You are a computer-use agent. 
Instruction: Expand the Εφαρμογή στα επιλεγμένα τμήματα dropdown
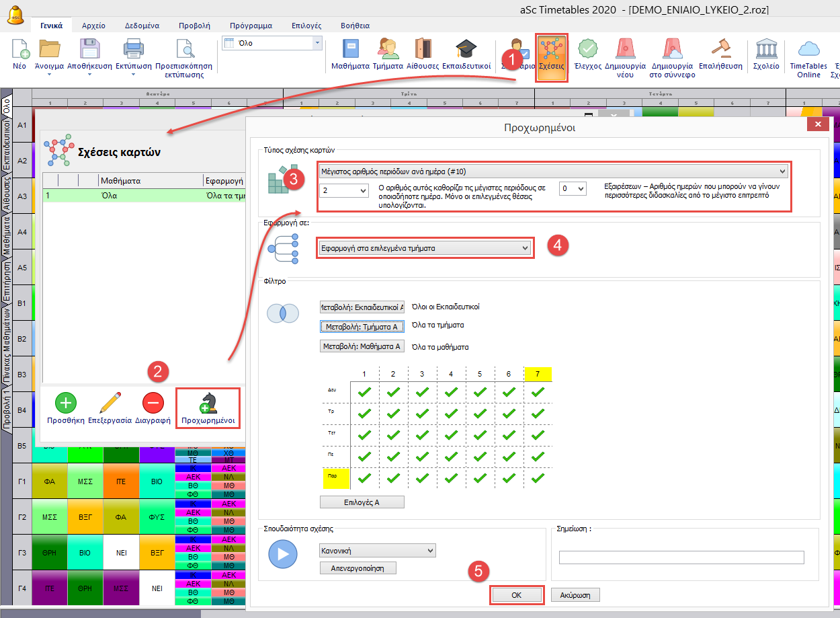[x=425, y=248]
